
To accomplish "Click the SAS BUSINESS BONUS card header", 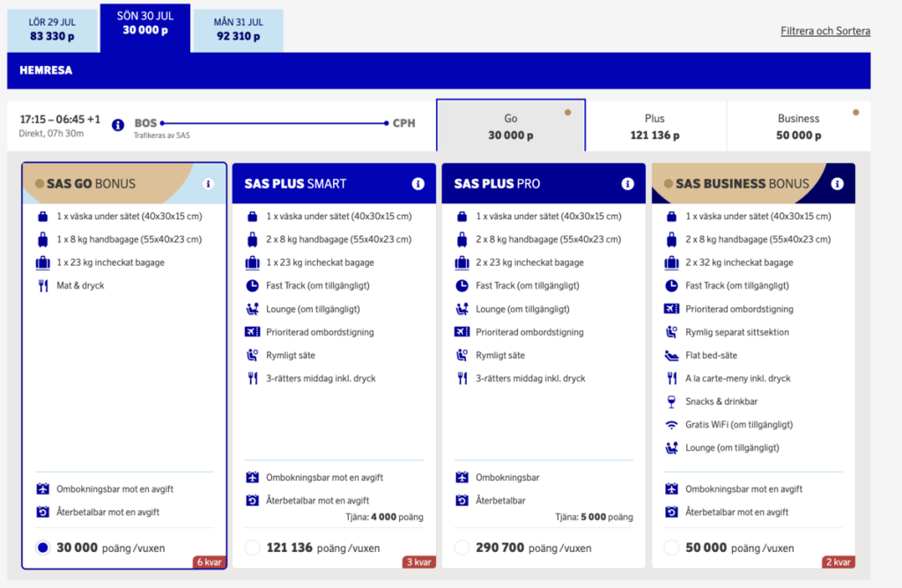I will tap(753, 183).
